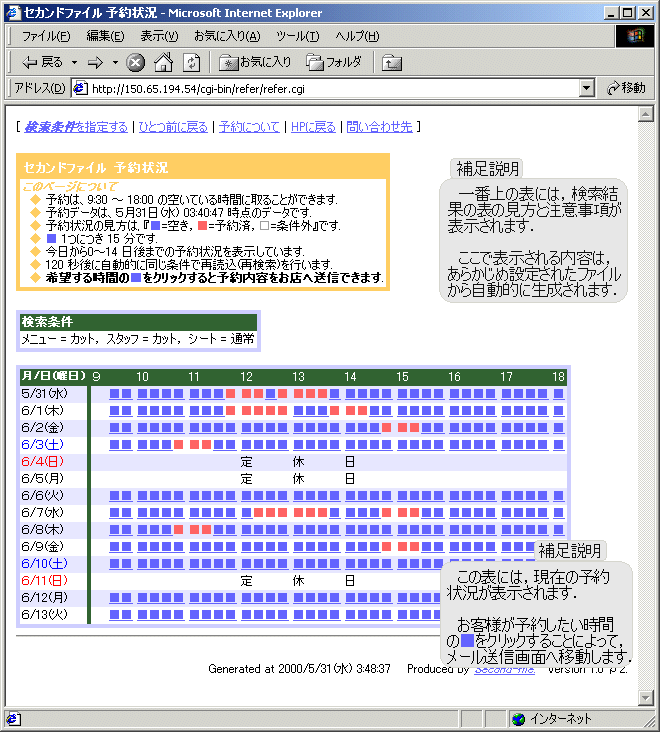Image resolution: width=660 pixels, height=732 pixels.
Task: Select the first open slot on 6/3(土)
Action: click(x=114, y=445)
